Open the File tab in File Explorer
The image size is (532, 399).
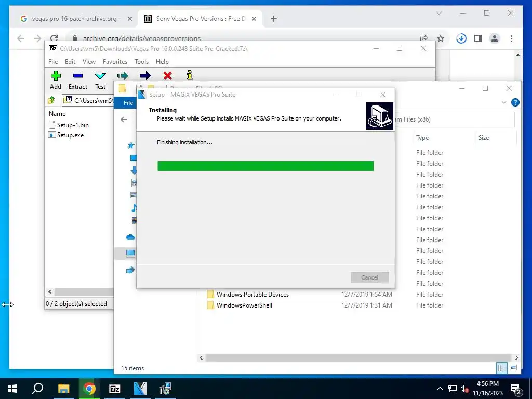128,103
